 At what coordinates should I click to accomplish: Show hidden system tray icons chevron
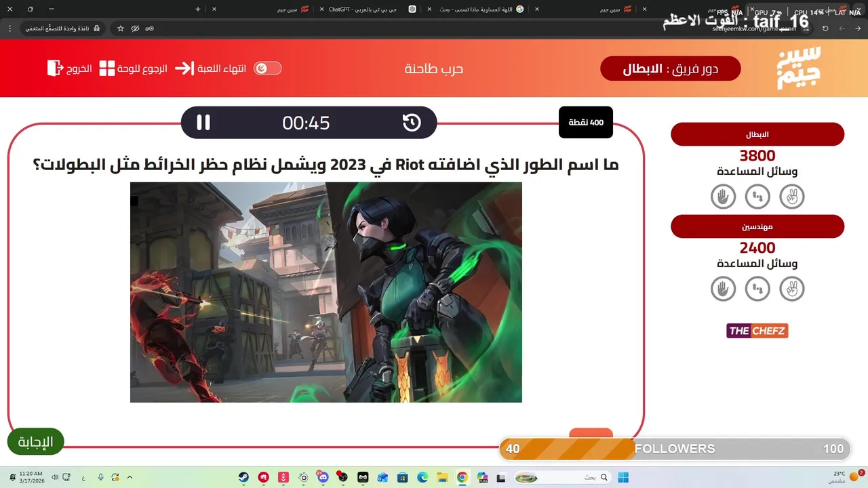pyautogui.click(x=130, y=477)
